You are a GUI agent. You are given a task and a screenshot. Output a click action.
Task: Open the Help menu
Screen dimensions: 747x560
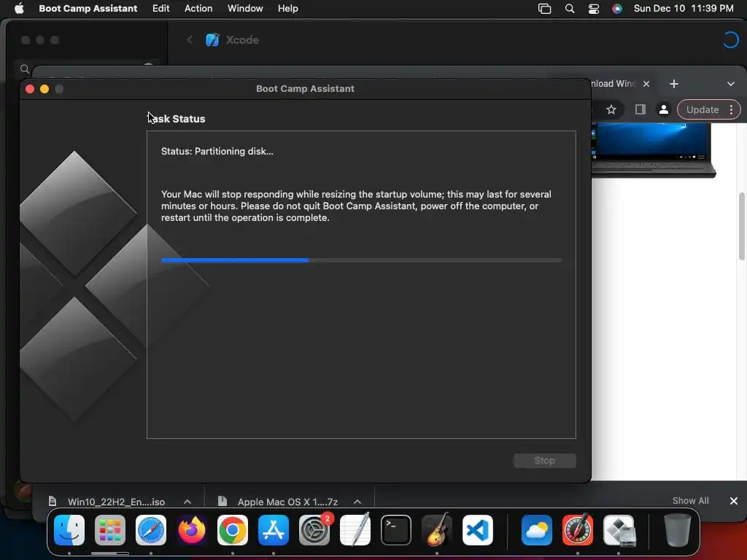click(x=287, y=9)
